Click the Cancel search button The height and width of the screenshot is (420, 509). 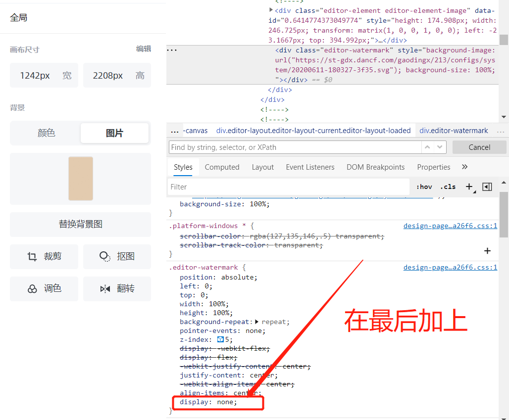click(x=479, y=147)
